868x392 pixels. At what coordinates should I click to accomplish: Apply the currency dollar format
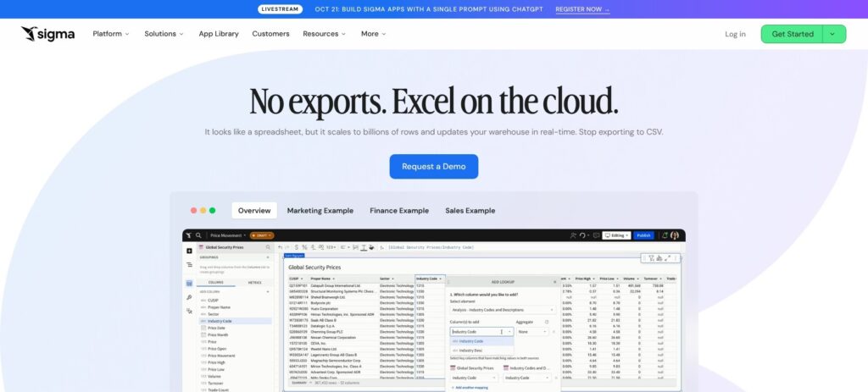coord(297,247)
